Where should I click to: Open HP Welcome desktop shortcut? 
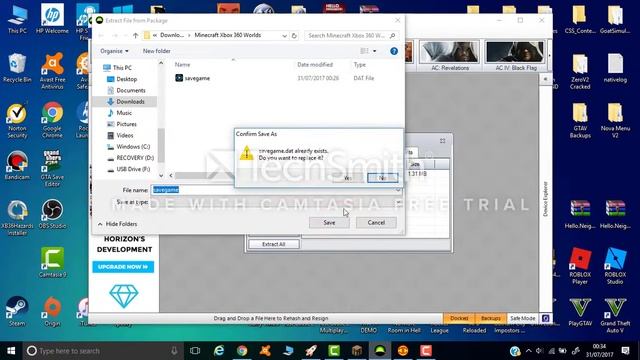click(x=52, y=19)
